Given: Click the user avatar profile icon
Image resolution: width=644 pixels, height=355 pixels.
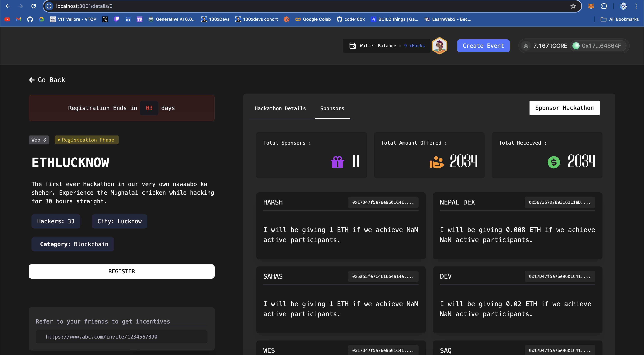Looking at the screenshot, I should 440,45.
